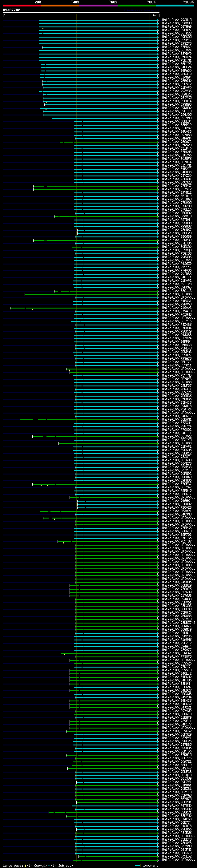Select the label UniRef100_B9HCA5
The width and height of the screenshot is (197, 868).
pos(176,287)
